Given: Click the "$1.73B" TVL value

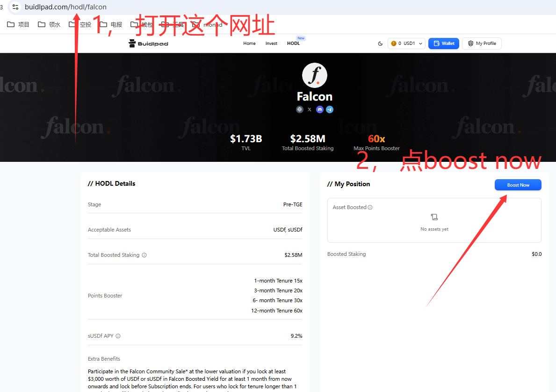Looking at the screenshot, I should (246, 139).
